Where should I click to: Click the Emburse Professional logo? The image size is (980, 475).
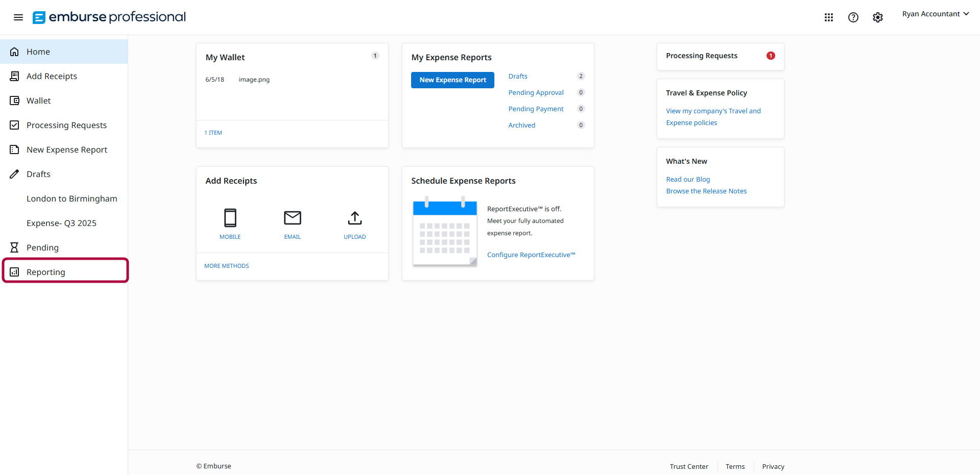109,17
